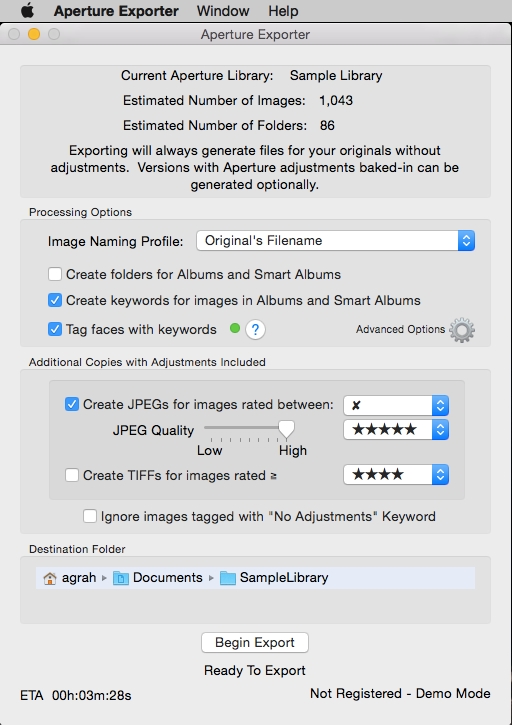Click the Begin Export button
512x725 pixels.
(x=255, y=643)
